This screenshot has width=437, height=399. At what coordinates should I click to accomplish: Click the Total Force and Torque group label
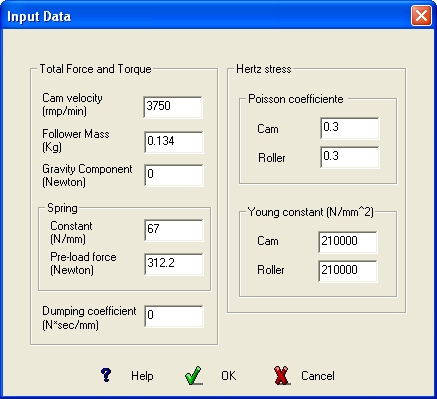(x=95, y=69)
